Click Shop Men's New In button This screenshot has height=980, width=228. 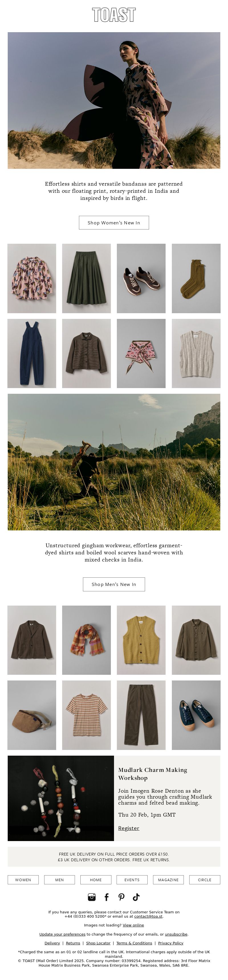(114, 584)
